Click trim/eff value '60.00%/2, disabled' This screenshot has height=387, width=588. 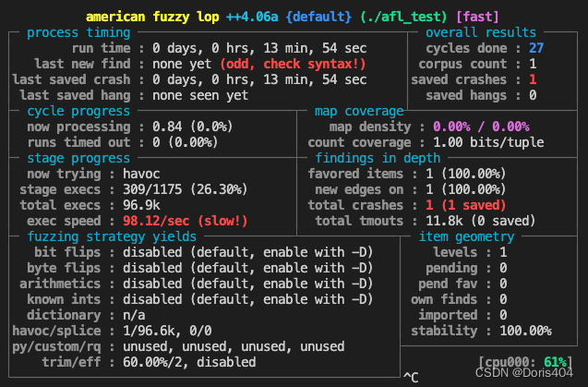[189, 363]
